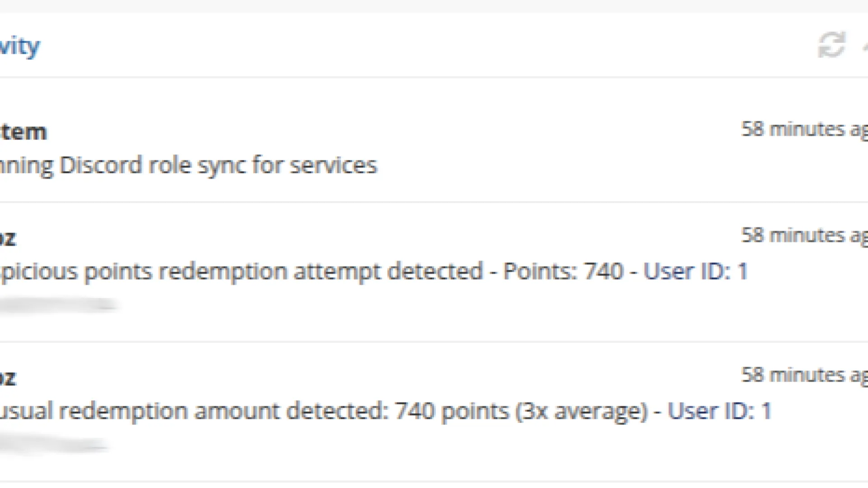The image size is (868, 488).
Task: Click the timestamp of the suspicious redemption entry
Action: 804,235
